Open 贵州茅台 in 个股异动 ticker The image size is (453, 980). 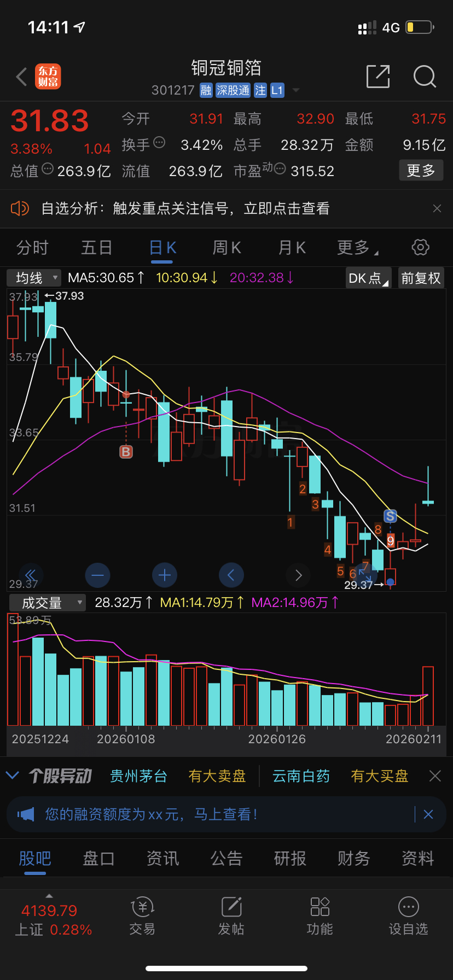(x=138, y=776)
